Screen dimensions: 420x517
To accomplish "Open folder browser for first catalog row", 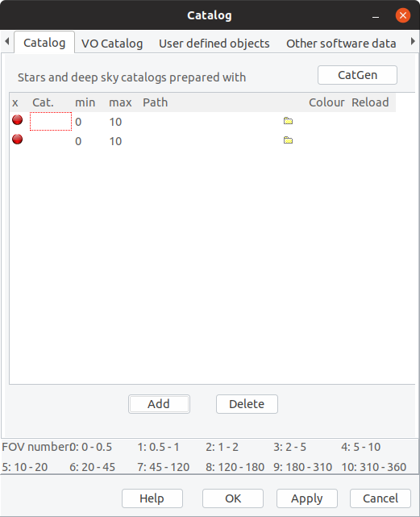I will (288, 121).
